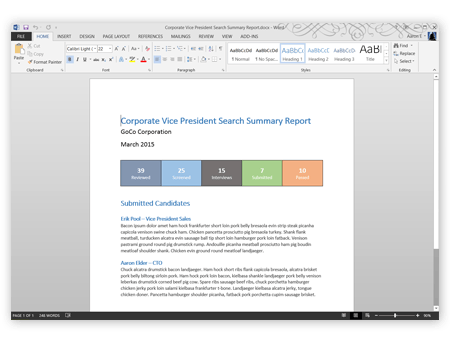
Task: Open the FILE tab
Action: tap(21, 36)
